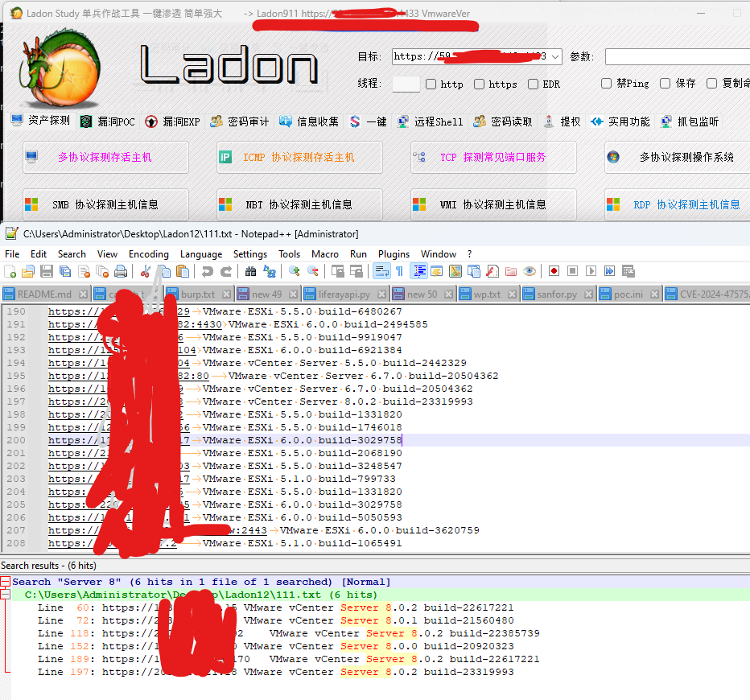
Task: Close the README.md document tab
Action: 84,294
